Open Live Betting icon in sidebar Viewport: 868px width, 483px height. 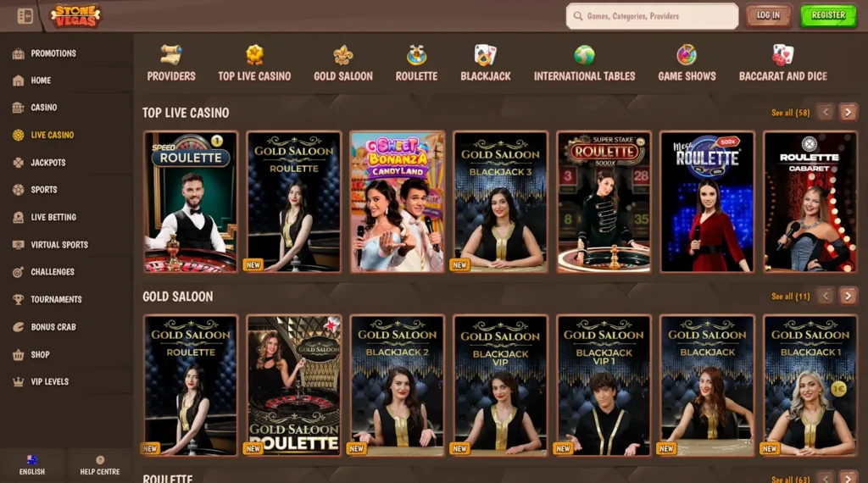(19, 218)
